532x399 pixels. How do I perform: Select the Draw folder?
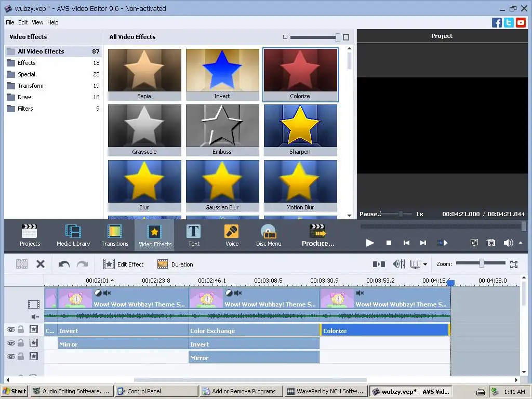point(54,97)
